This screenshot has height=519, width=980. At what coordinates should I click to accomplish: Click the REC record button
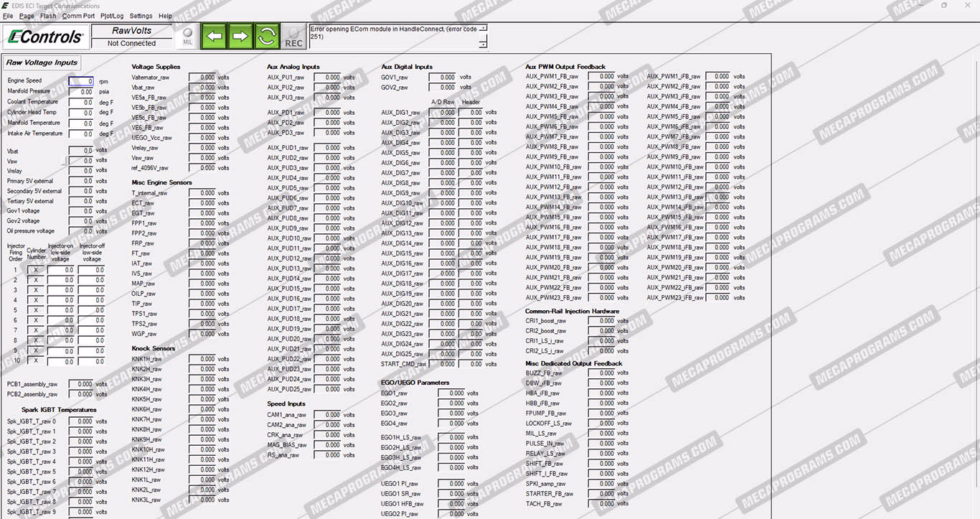coord(293,37)
